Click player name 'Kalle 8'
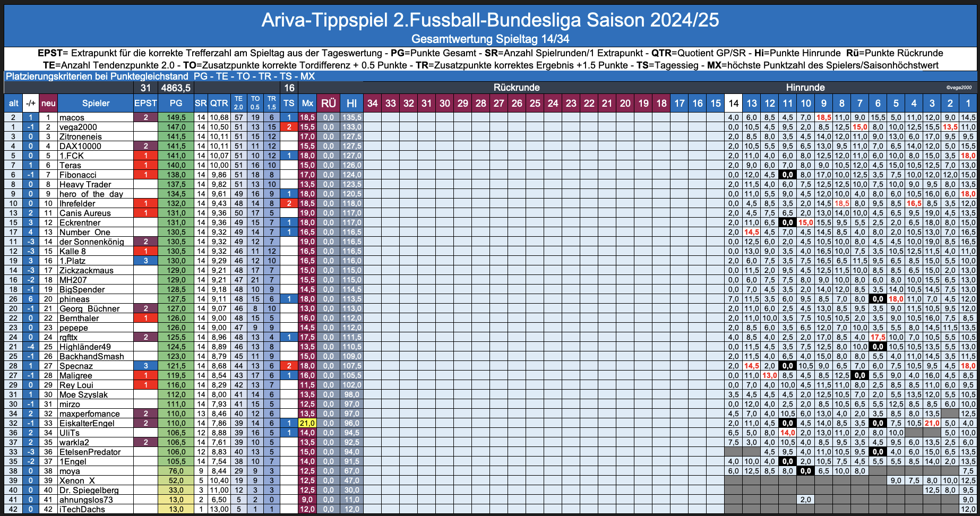The width and height of the screenshot is (980, 516). (x=73, y=251)
